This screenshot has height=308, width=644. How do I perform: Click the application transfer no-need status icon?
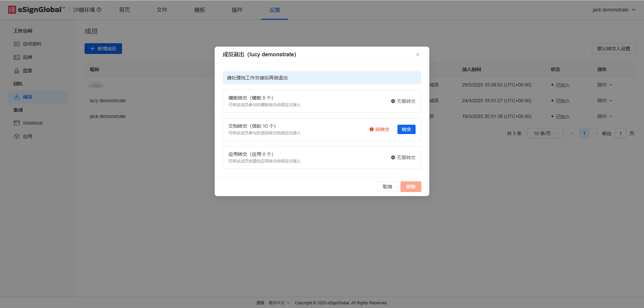[393, 158]
